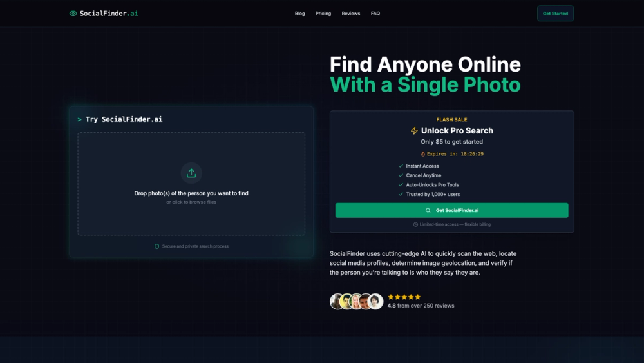Viewport: 644px width, 363px height.
Task: Click 'Secure and private search process' text
Action: coord(196,246)
